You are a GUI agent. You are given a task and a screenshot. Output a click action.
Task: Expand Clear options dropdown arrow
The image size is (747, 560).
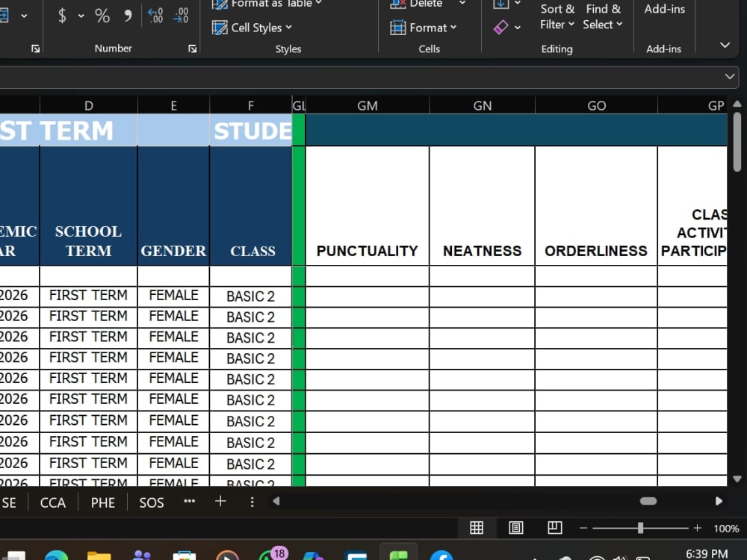click(518, 28)
